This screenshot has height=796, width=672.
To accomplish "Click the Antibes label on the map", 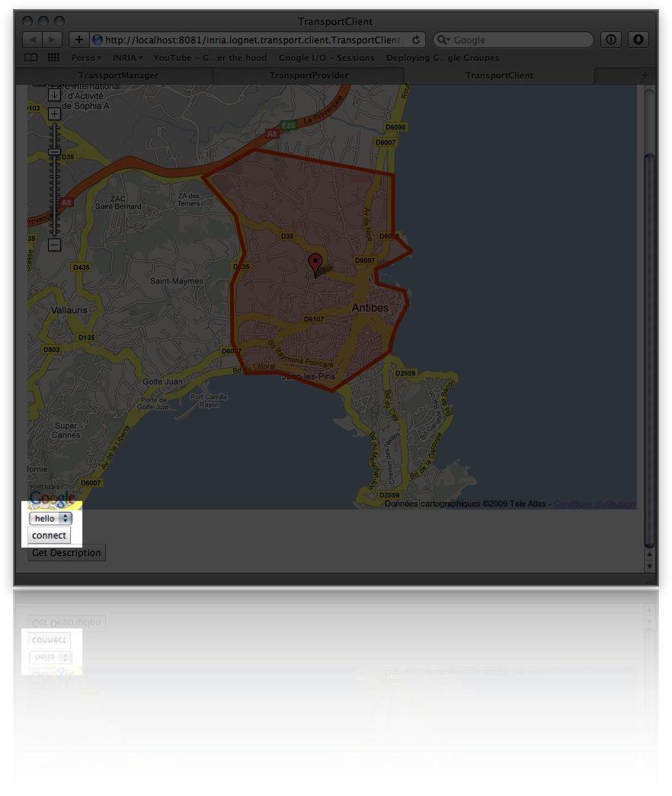I will [x=370, y=308].
